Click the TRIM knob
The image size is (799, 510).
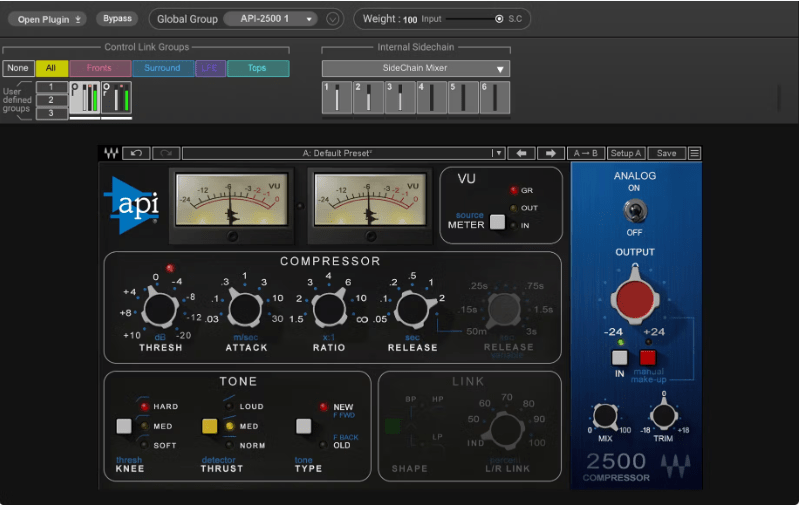click(663, 415)
